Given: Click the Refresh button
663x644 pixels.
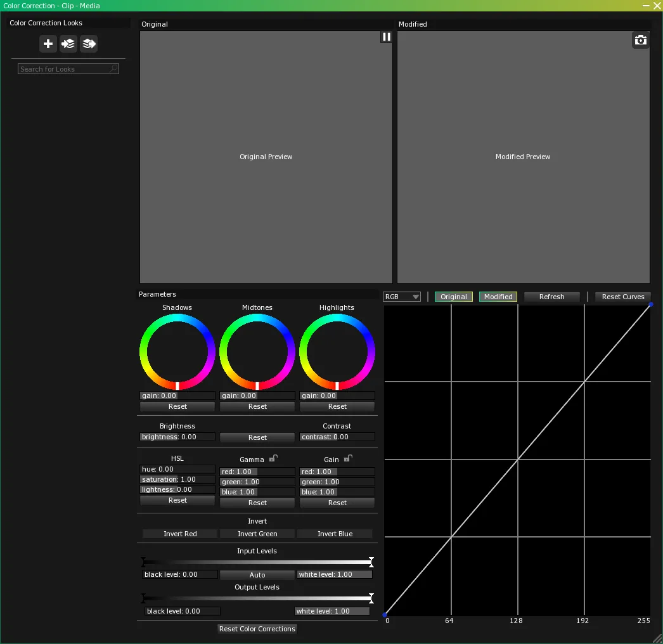Looking at the screenshot, I should tap(551, 297).
